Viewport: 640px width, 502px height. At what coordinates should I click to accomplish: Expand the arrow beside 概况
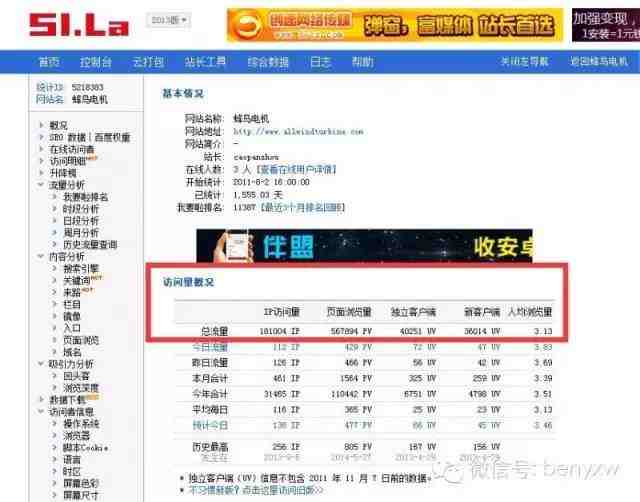(x=41, y=125)
